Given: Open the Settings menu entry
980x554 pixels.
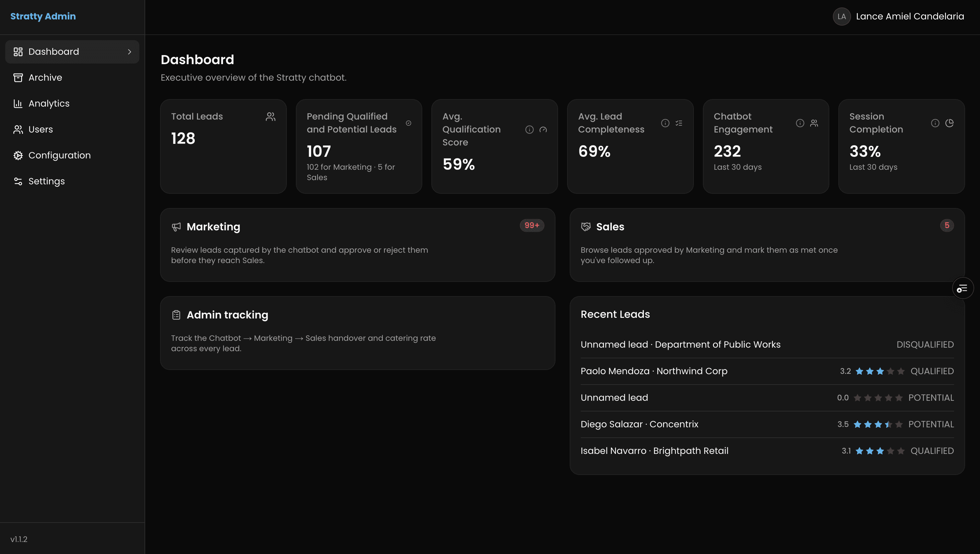Looking at the screenshot, I should 72,181.
